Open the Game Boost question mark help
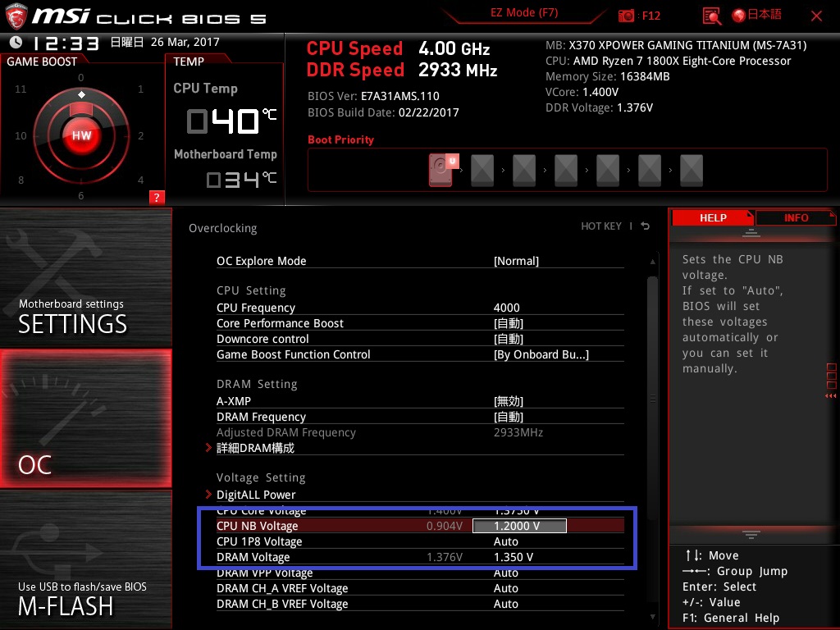The width and height of the screenshot is (840, 630). point(157,197)
